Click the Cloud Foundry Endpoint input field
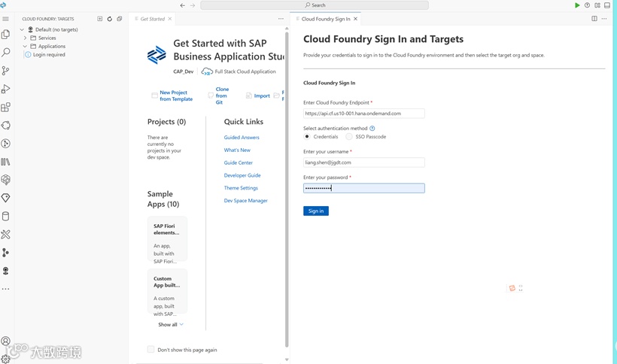617x364 pixels. 363,114
